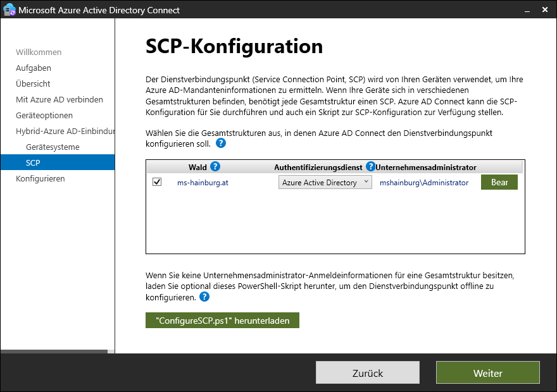Toggle the ms-hainburg.at forest checkbox

coord(157,182)
